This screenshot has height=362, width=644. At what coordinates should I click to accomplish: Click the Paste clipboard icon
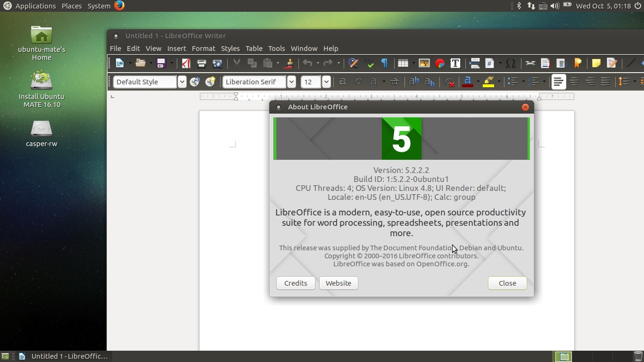pyautogui.click(x=268, y=63)
